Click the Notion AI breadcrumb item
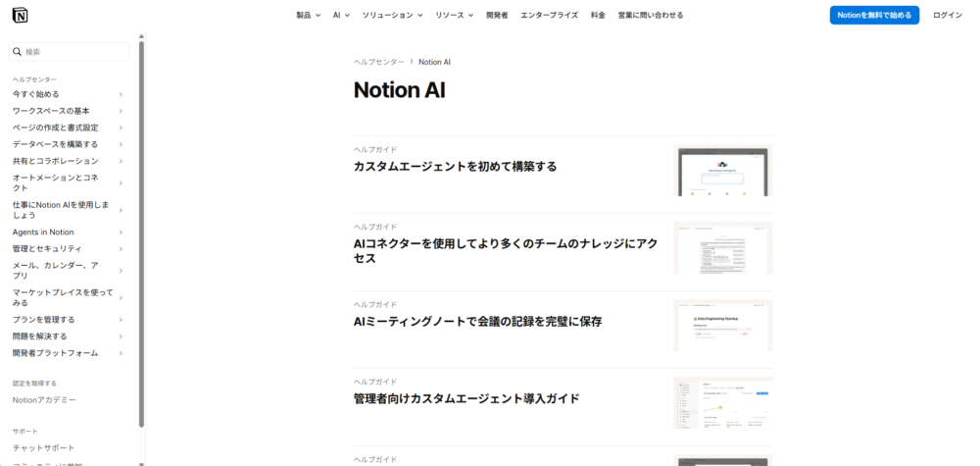 pyautogui.click(x=434, y=62)
